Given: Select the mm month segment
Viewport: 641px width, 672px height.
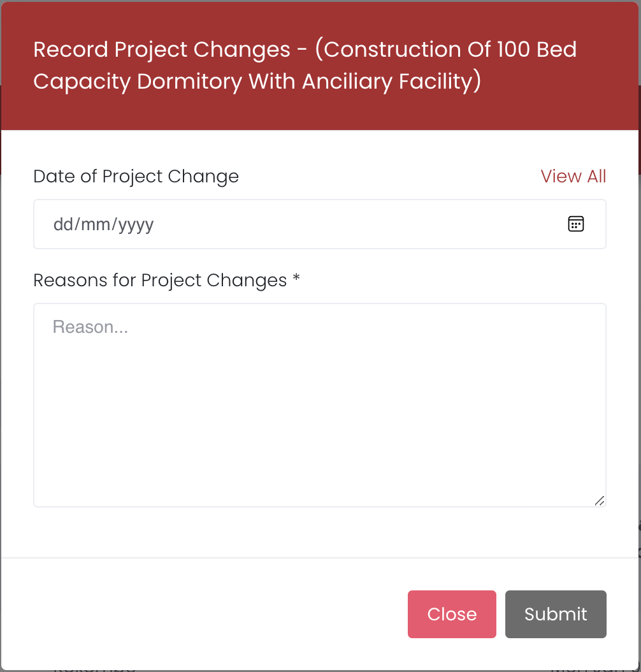Looking at the screenshot, I should point(94,224).
